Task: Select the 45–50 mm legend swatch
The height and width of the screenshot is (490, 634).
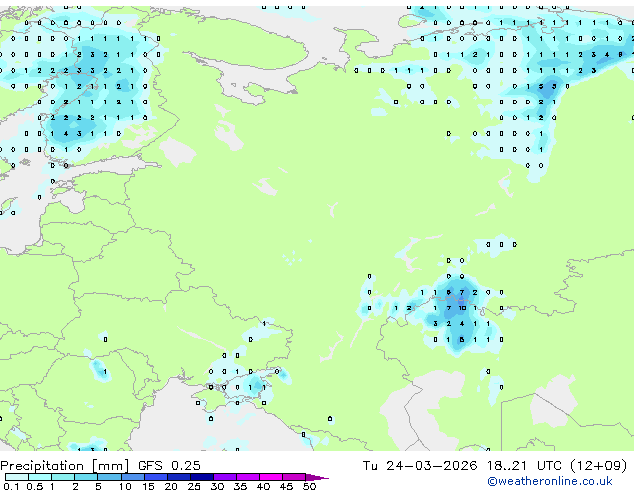Action: (x=294, y=477)
